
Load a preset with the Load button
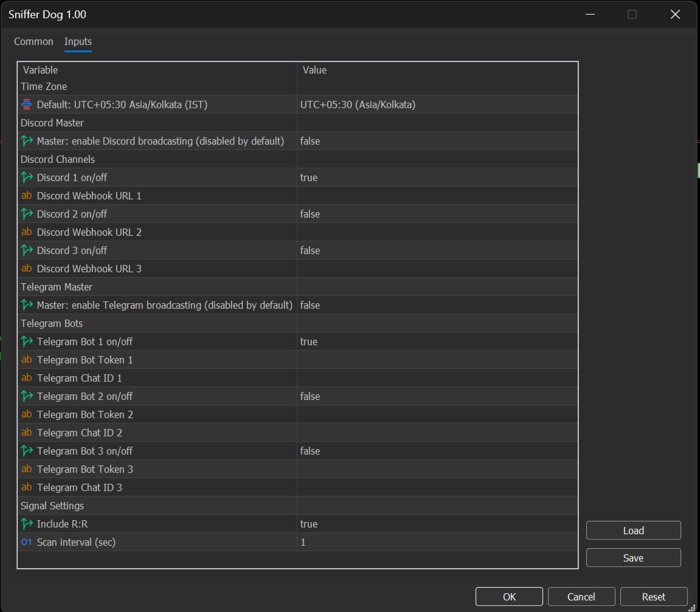click(x=634, y=531)
